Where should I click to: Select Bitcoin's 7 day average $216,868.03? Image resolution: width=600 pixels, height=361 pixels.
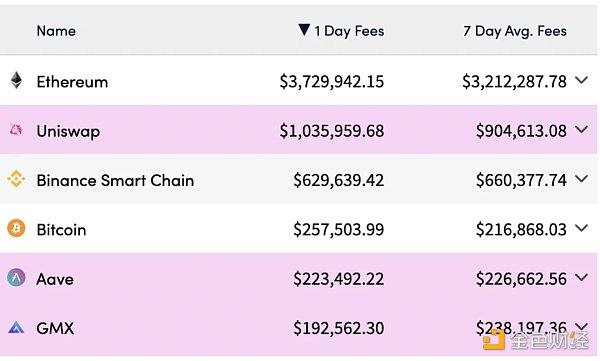coord(521,230)
